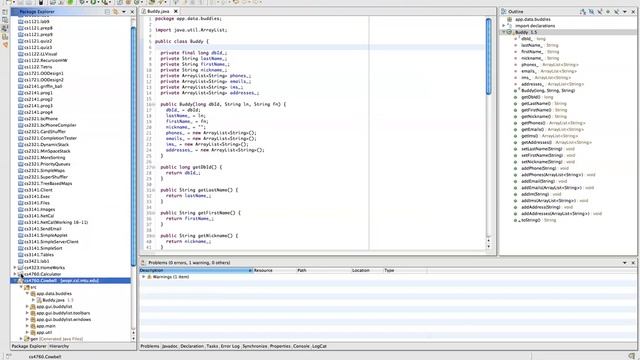The height and width of the screenshot is (360, 640).
Task: Collapse the cs4760.Cowbell project
Action: [x=15, y=281]
